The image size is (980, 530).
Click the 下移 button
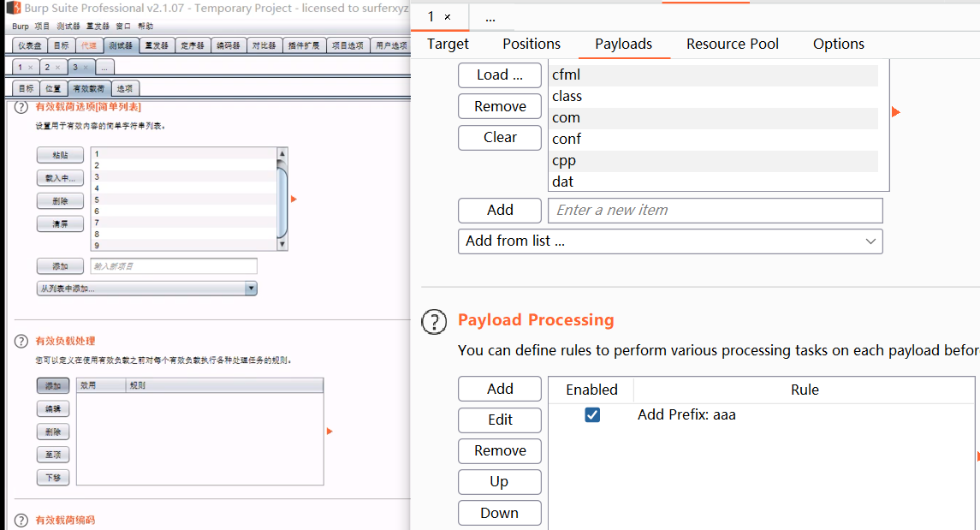53,478
